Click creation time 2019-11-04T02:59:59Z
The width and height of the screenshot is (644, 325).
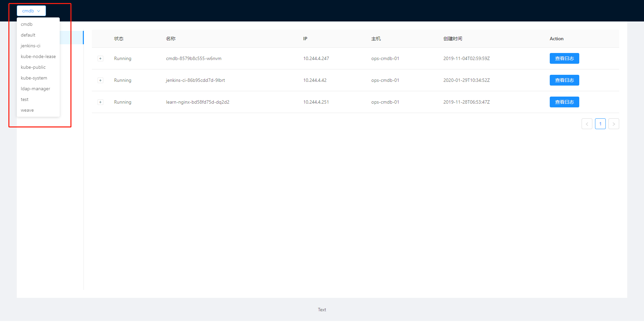(x=467, y=58)
